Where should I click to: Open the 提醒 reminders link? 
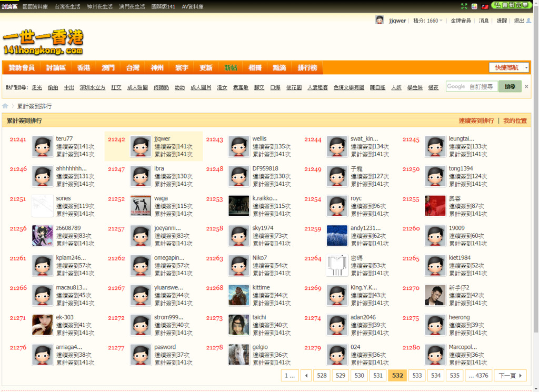pos(502,21)
